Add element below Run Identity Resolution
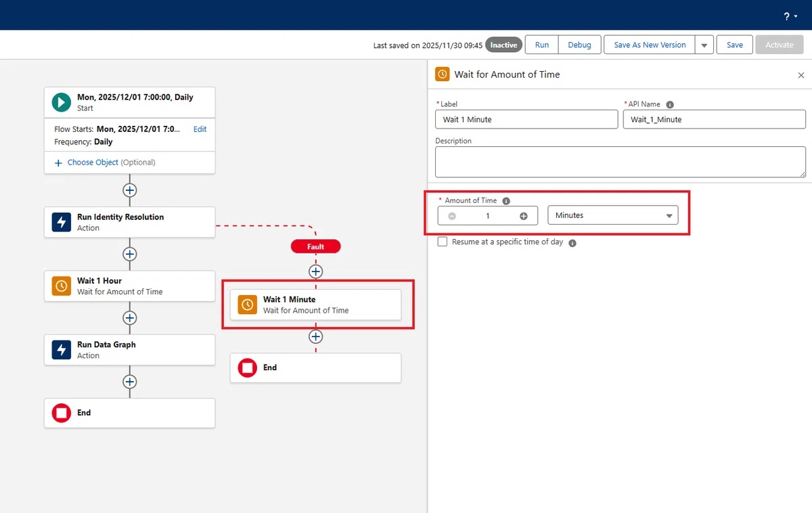 (x=130, y=254)
